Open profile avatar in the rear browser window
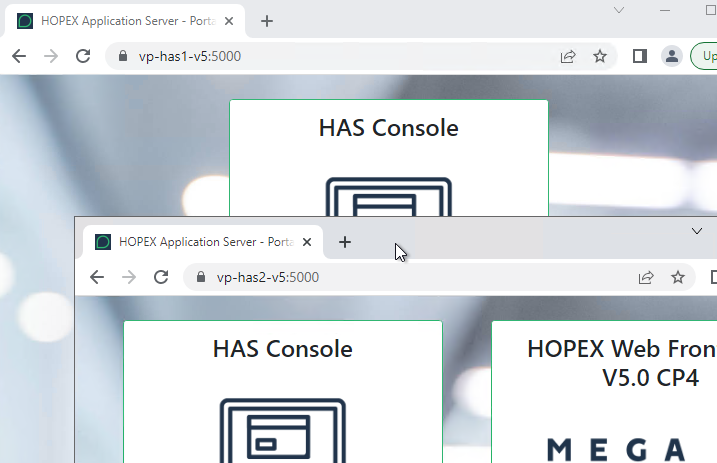The image size is (717, 463). pos(672,57)
